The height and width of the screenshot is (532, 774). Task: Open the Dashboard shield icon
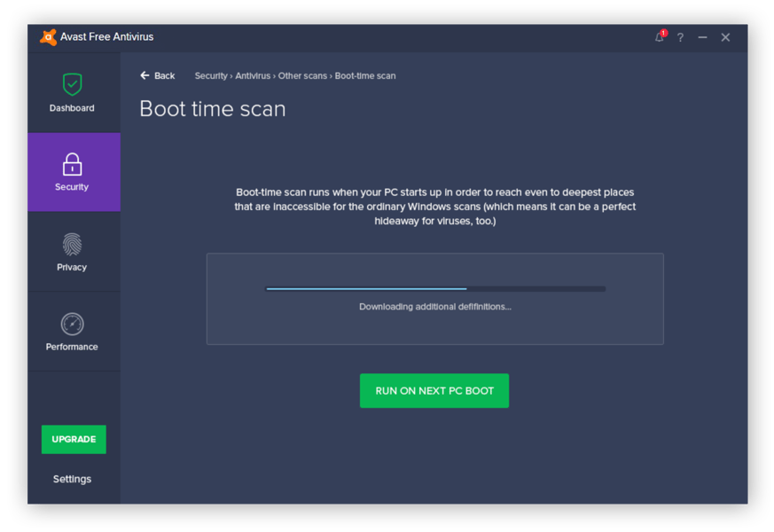click(73, 86)
